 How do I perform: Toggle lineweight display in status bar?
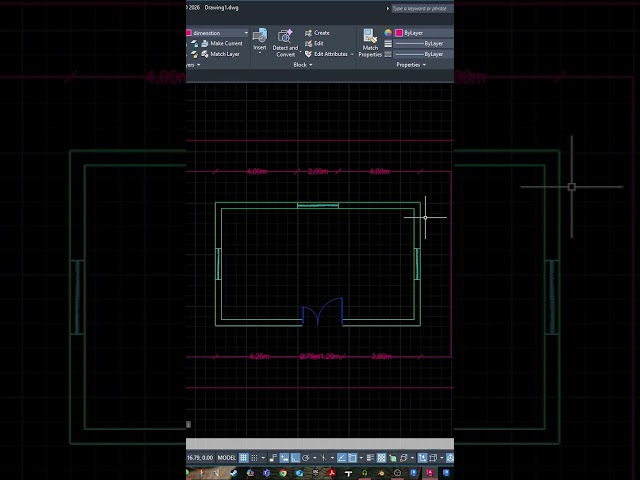coord(370,458)
